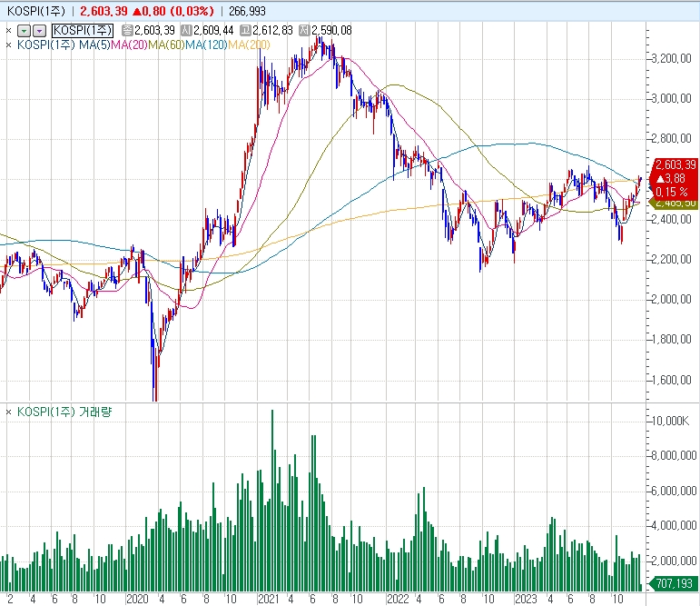Click the KOSPI(1주) 거래량 panel title
The width and height of the screenshot is (700, 606).
click(x=64, y=412)
